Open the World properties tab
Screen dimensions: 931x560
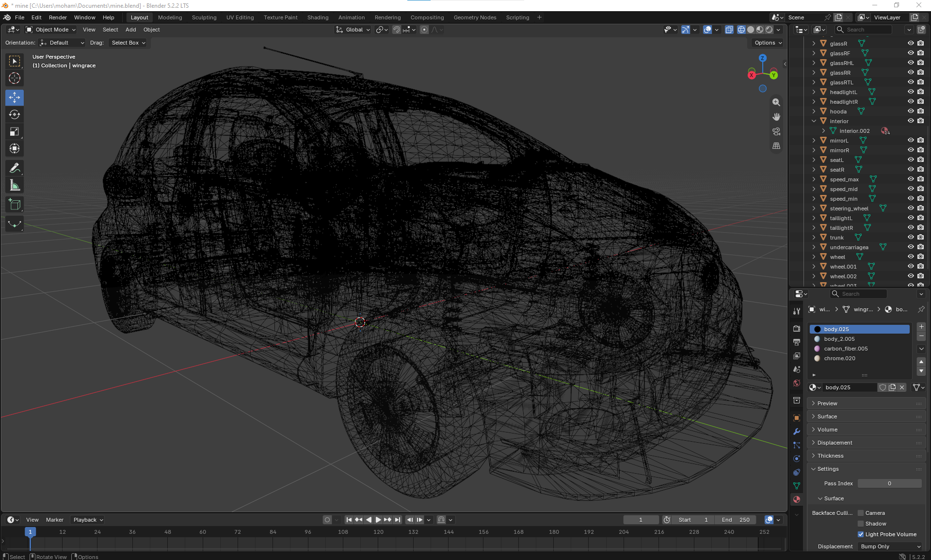click(x=796, y=383)
